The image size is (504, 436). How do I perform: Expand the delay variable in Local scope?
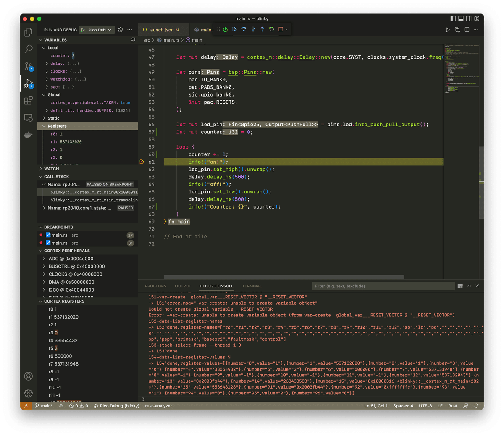(47, 64)
